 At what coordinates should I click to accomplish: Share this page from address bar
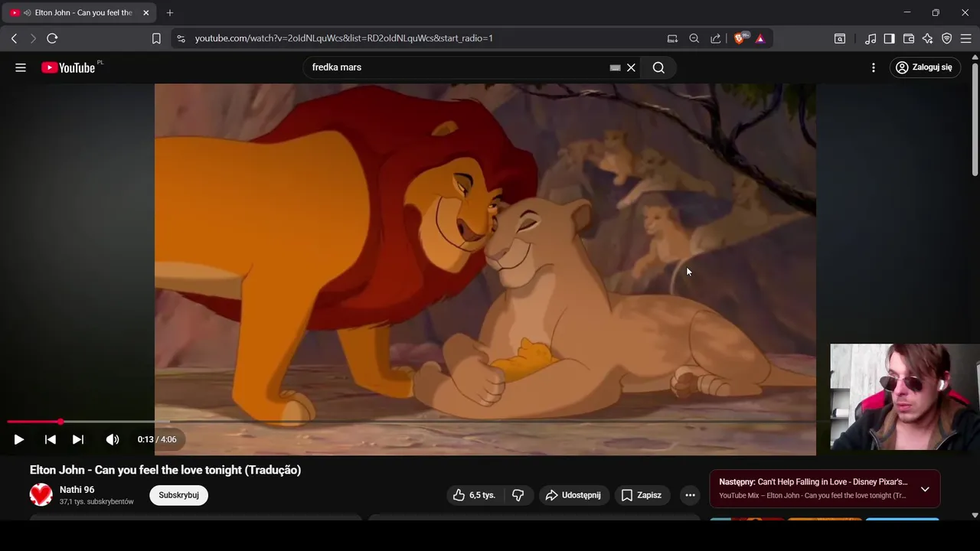pos(716,38)
